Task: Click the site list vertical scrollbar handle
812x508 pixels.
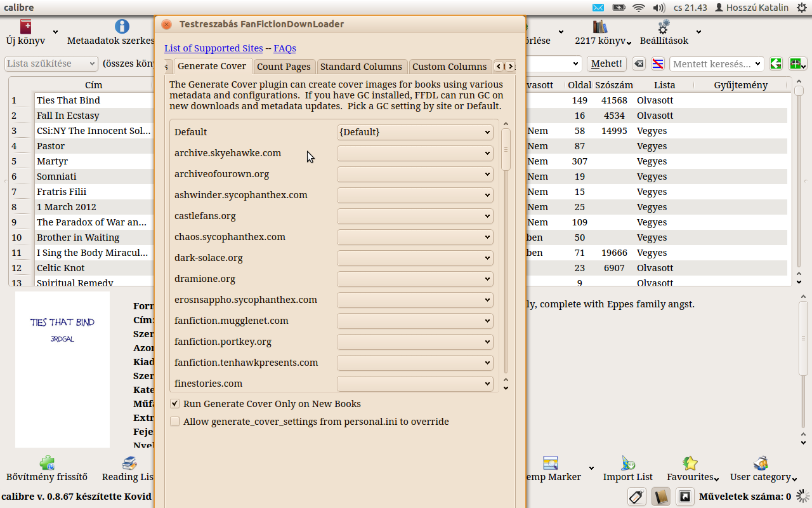Action: 506,149
